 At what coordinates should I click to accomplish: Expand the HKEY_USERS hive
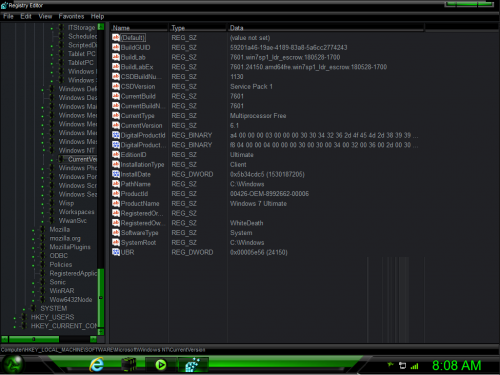pyautogui.click(x=14, y=318)
